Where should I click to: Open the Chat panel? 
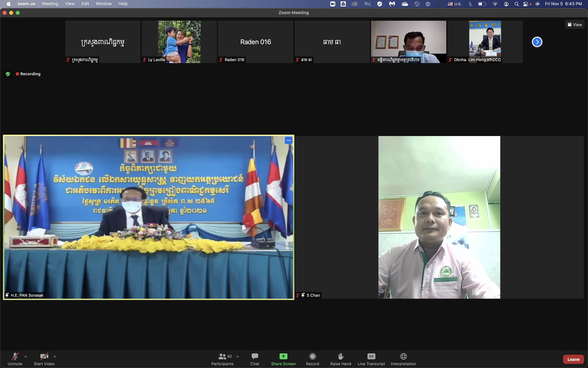(255, 359)
